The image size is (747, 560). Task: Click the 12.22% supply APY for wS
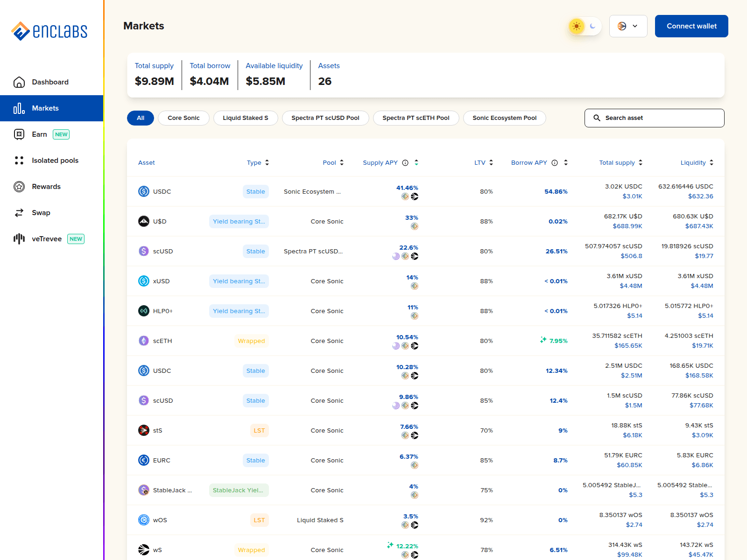pyautogui.click(x=407, y=546)
